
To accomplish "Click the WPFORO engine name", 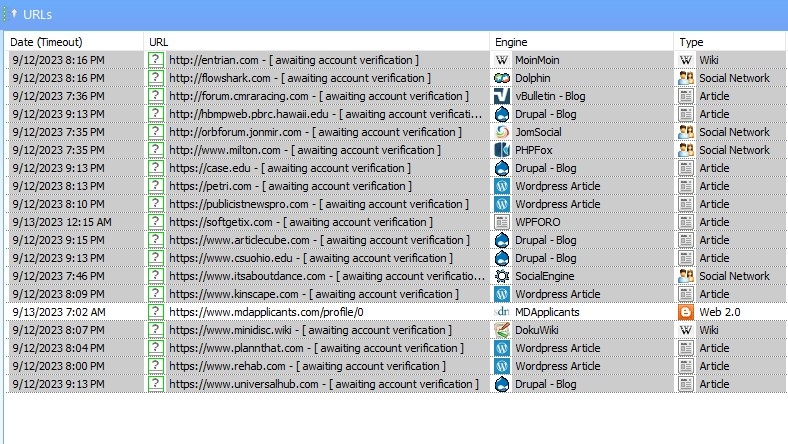I will point(537,222).
